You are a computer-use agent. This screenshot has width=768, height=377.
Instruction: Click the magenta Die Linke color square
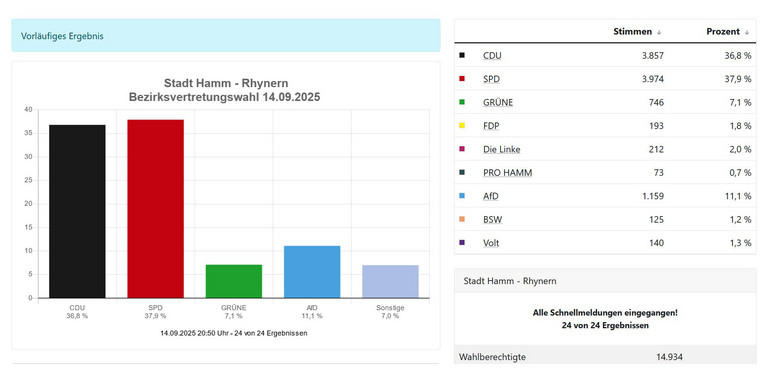coord(461,149)
